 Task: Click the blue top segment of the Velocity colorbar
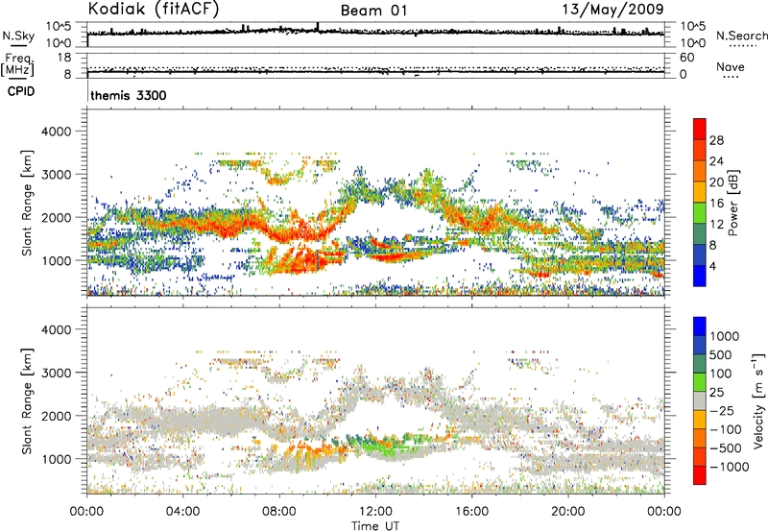coord(700,326)
